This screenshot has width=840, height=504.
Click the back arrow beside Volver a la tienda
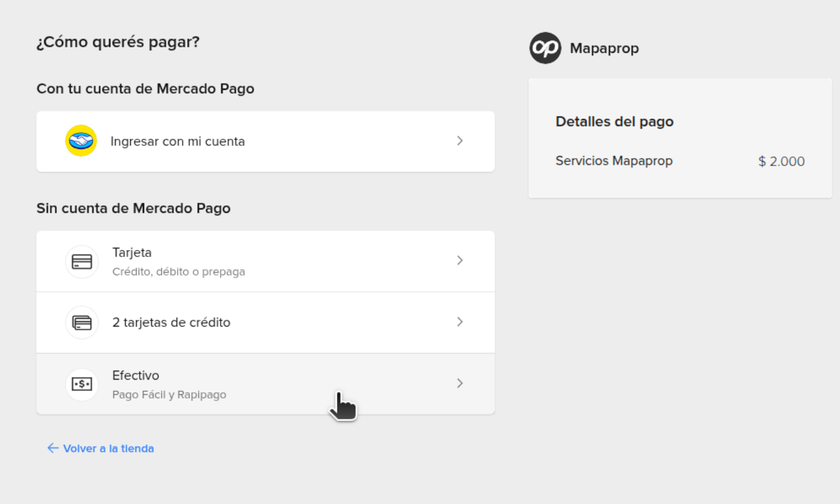pos(53,448)
